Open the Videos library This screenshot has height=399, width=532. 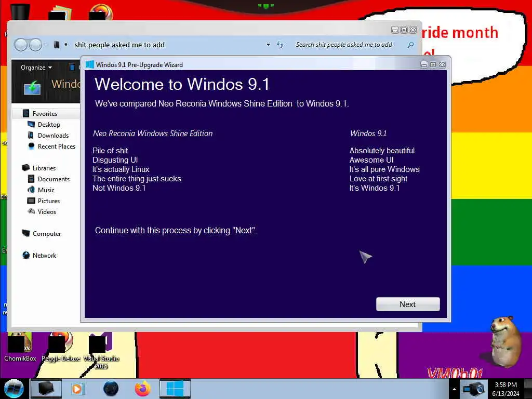[47, 212]
